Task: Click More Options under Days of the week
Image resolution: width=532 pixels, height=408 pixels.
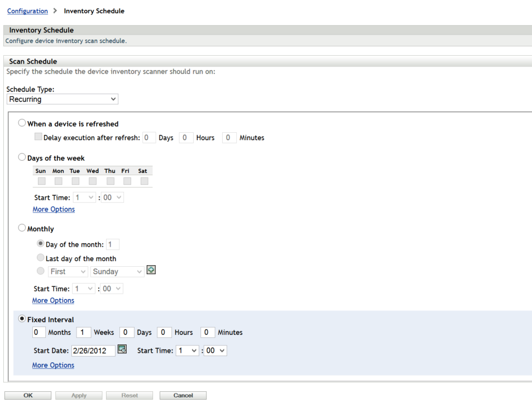Action: (54, 209)
